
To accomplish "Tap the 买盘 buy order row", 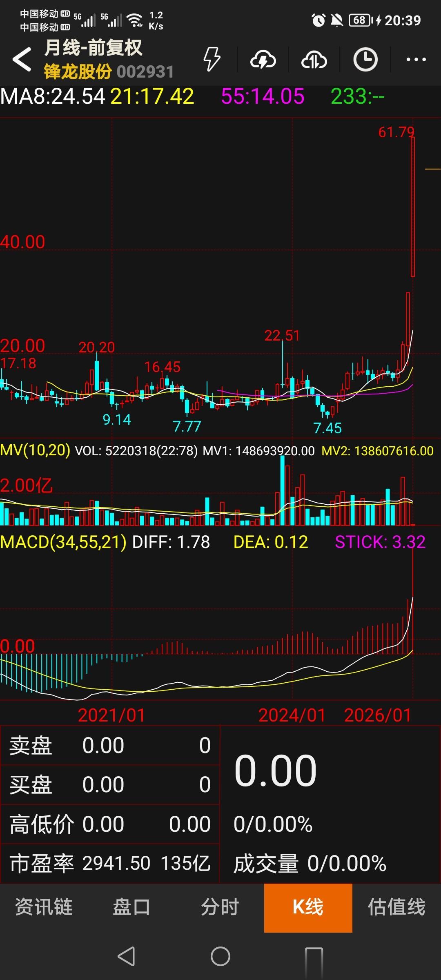I will pyautogui.click(x=110, y=784).
